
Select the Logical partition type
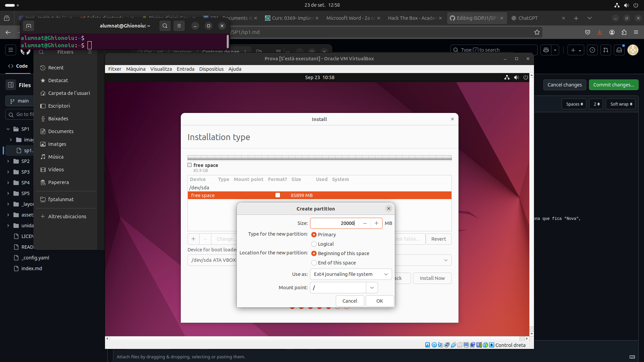314,244
